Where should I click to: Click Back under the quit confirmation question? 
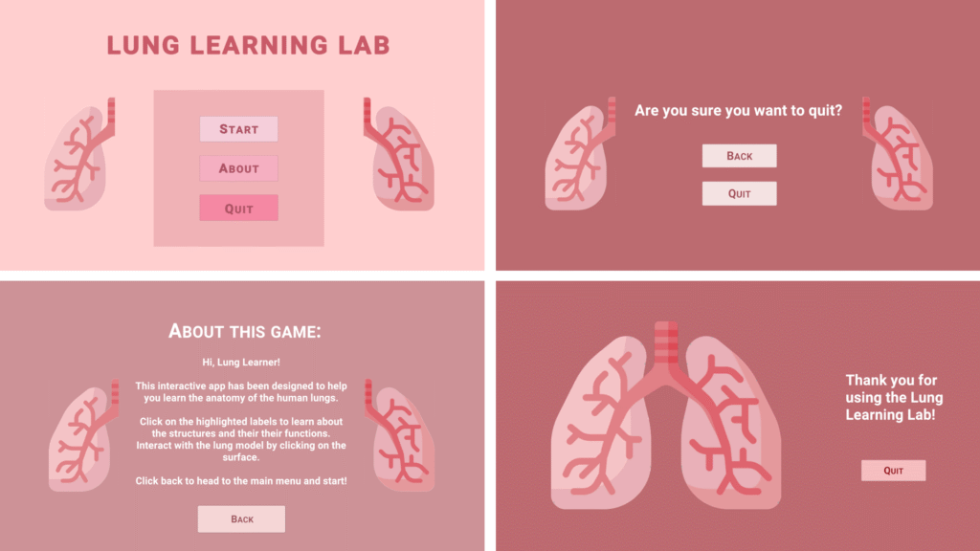tap(739, 156)
